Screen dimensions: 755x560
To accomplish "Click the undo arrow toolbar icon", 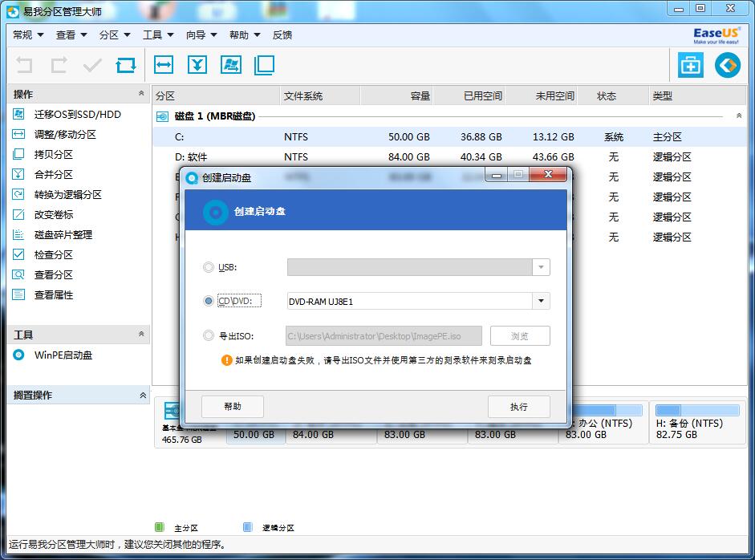I will pos(24,64).
